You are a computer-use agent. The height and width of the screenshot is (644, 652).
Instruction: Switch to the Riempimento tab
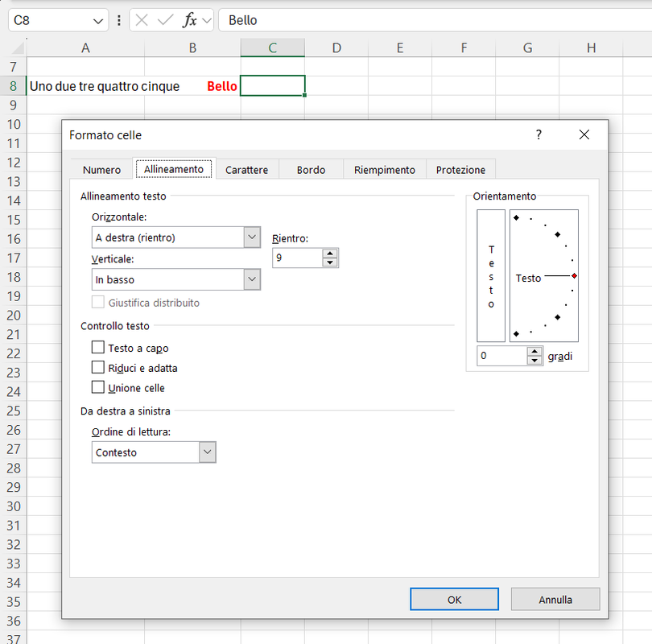[385, 170]
